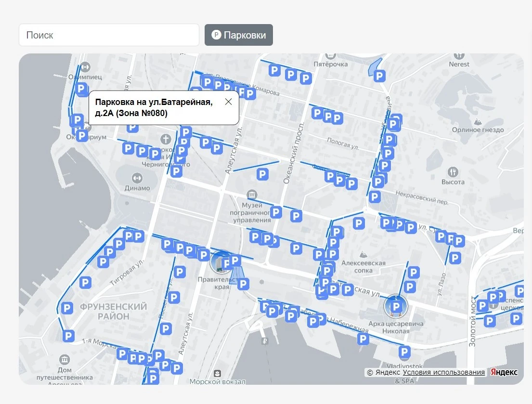Click the Пятёрочка store icon
Viewport: 532px width, 404px height.
(x=330, y=55)
